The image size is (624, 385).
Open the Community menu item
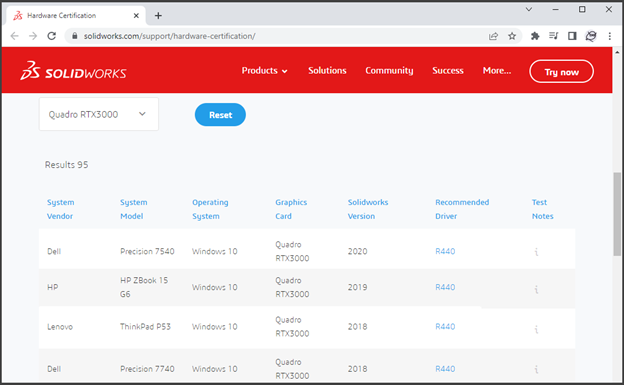pyautogui.click(x=389, y=70)
